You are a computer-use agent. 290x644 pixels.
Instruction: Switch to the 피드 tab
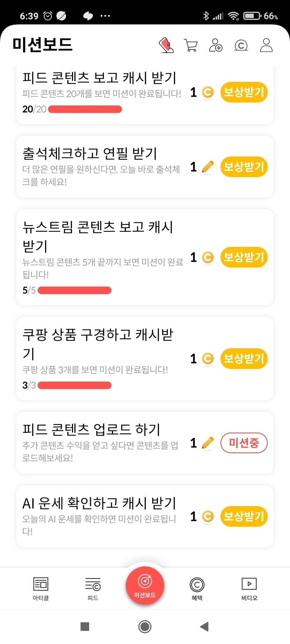(x=93, y=589)
